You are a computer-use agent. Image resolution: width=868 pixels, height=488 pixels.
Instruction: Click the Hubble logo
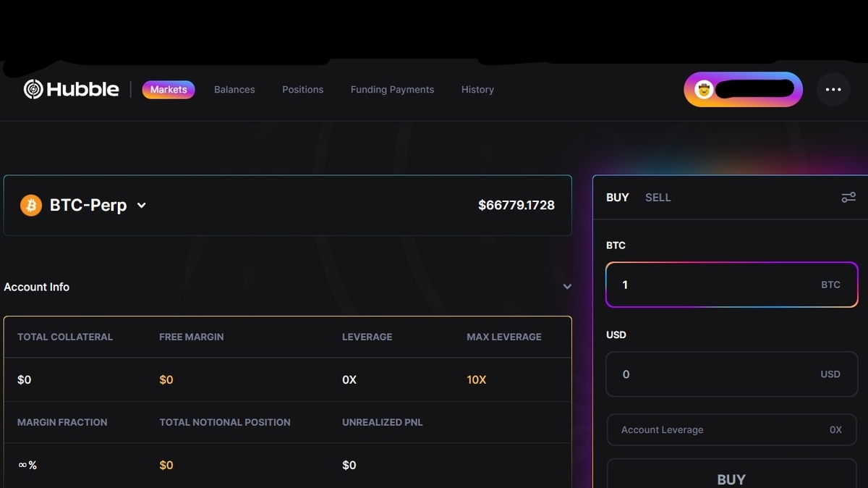pos(71,89)
